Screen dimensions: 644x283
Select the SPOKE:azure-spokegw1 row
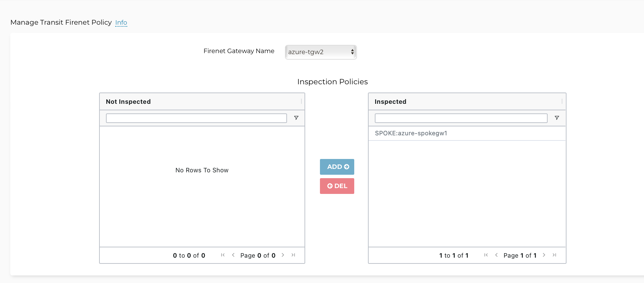411,133
